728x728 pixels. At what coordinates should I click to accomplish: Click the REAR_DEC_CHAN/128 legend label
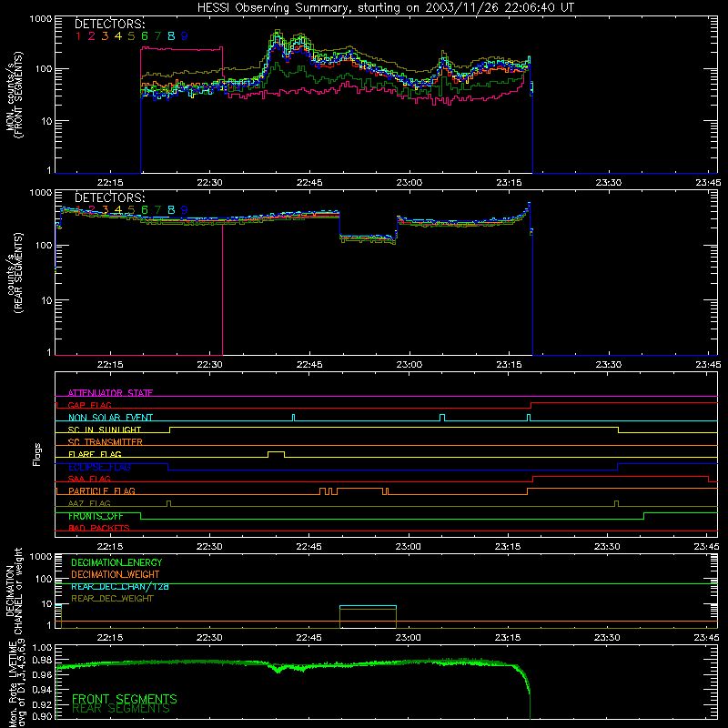[x=120, y=586]
